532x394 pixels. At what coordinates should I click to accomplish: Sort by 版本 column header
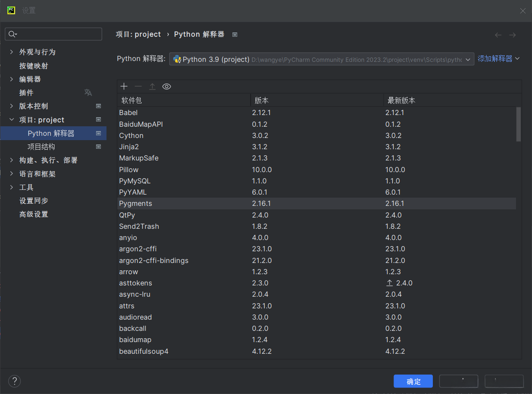pos(317,100)
